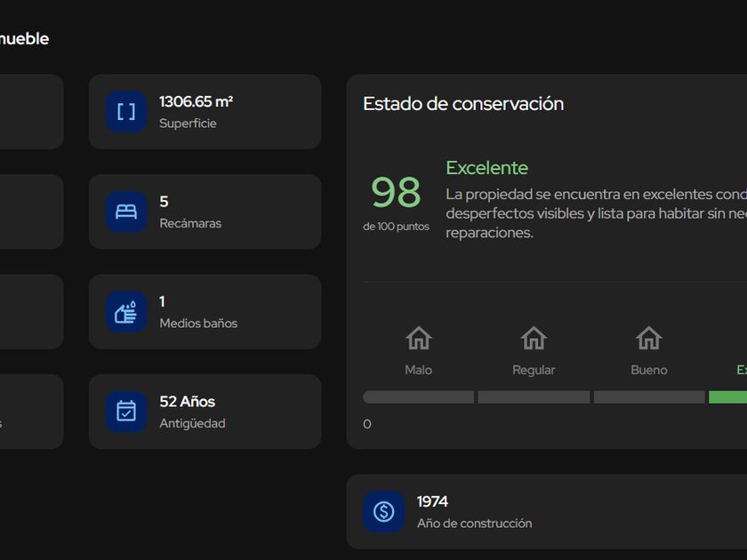747x560 pixels.
Task: Select the house icon above Regular
Action: pyautogui.click(x=534, y=338)
